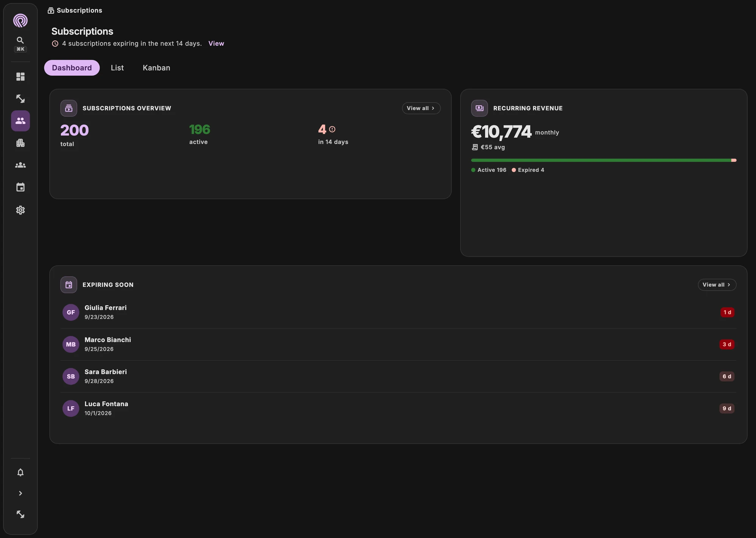Viewport: 756px width, 538px height.
Task: Open Giulia Ferrari's expiring subscription row
Action: [x=398, y=313]
